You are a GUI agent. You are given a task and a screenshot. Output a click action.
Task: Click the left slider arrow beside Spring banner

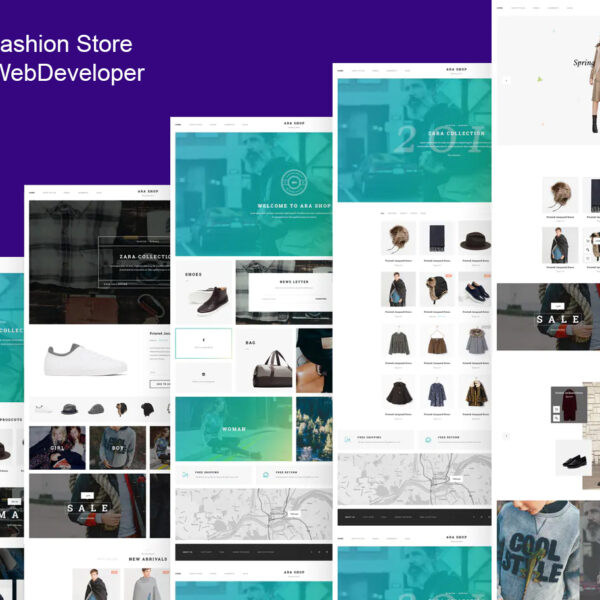(506, 79)
